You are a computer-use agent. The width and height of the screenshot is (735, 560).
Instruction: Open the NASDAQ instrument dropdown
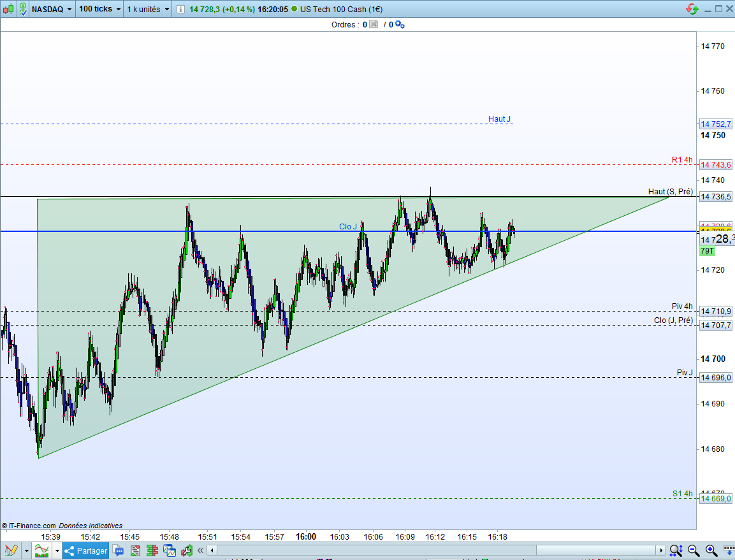52,9
